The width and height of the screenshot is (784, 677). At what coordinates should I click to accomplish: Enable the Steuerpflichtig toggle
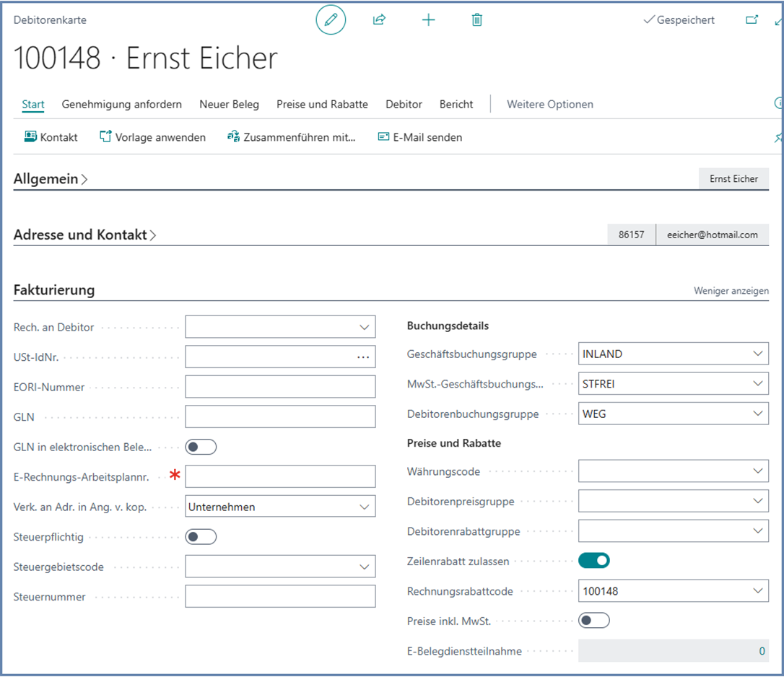201,537
